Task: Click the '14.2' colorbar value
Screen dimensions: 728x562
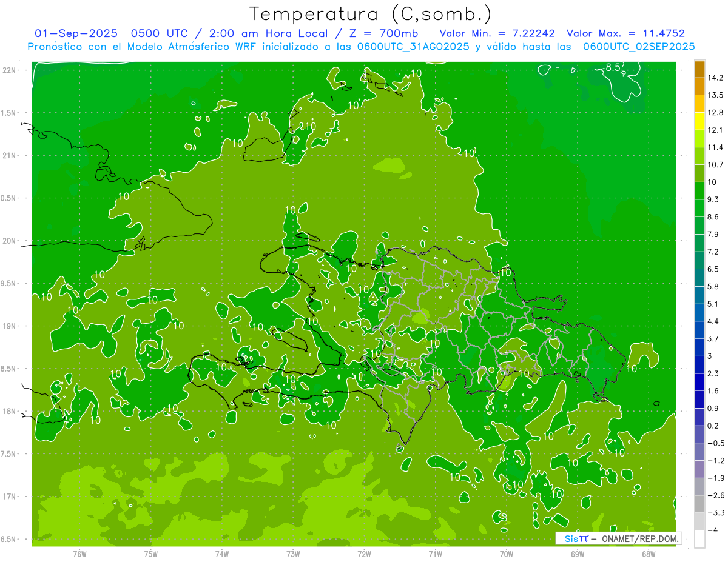Action: tap(716, 78)
